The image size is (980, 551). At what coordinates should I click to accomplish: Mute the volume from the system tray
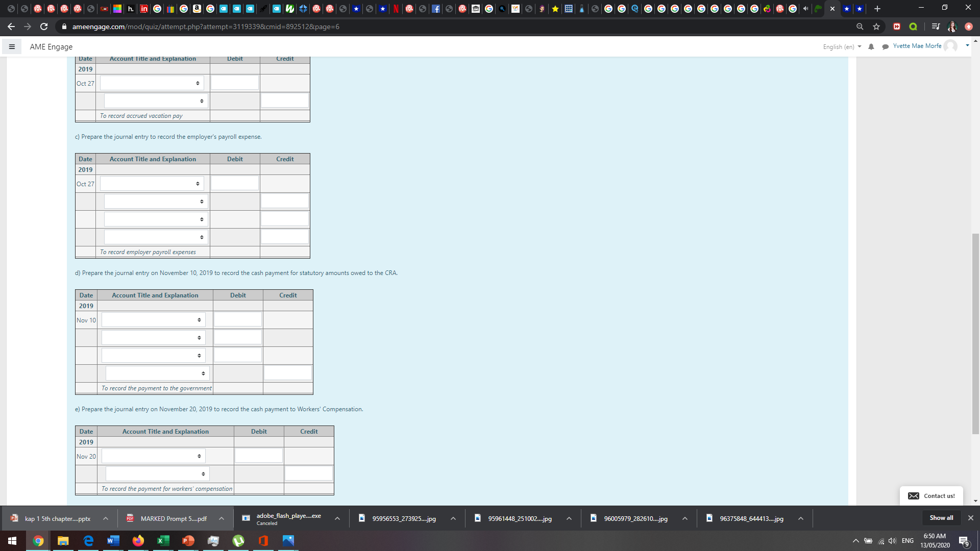(x=892, y=540)
